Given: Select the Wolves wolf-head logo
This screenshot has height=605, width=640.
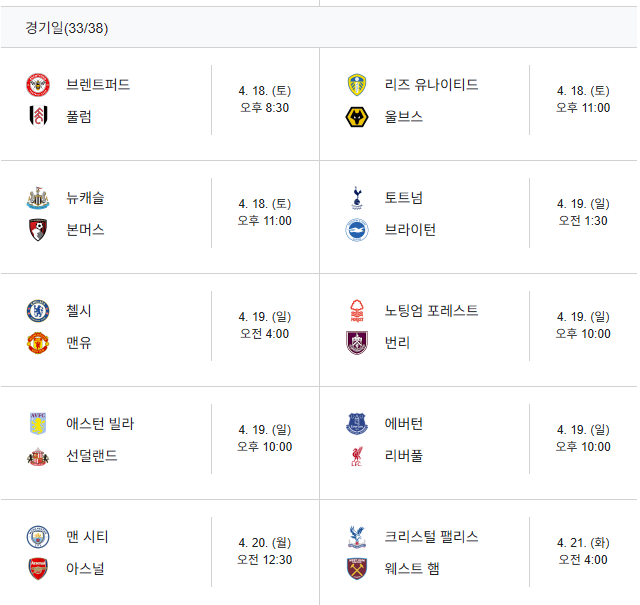Looking at the screenshot, I should click(356, 117).
